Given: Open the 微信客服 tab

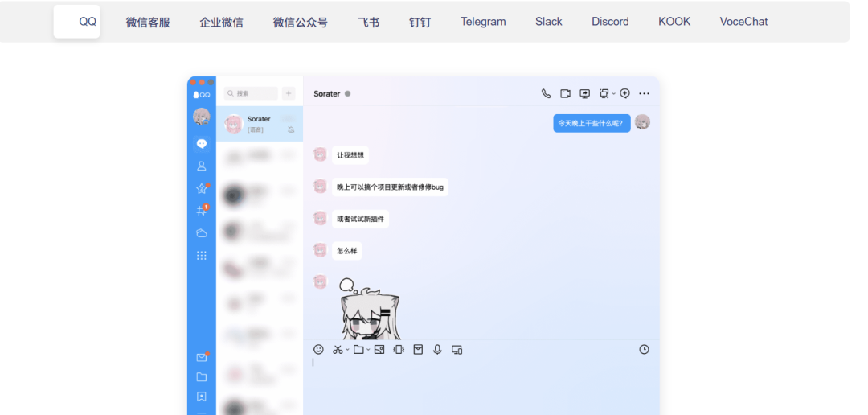Looking at the screenshot, I should (x=148, y=23).
